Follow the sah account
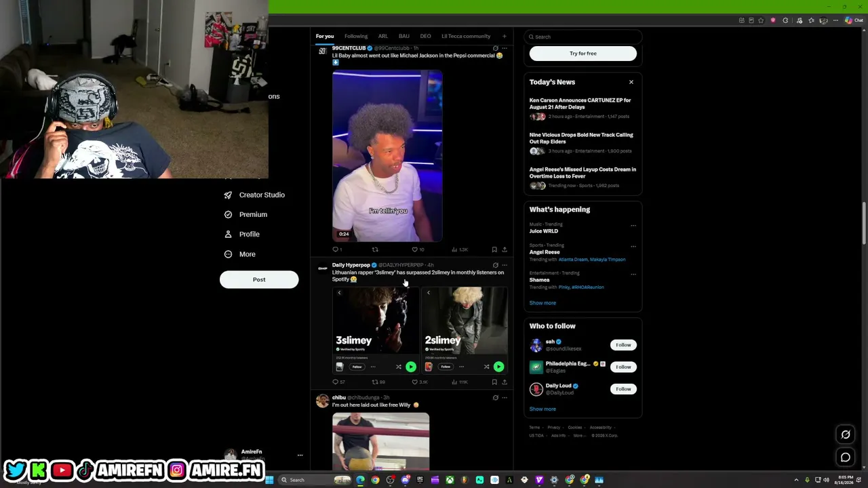Image resolution: width=868 pixels, height=488 pixels. (x=623, y=345)
